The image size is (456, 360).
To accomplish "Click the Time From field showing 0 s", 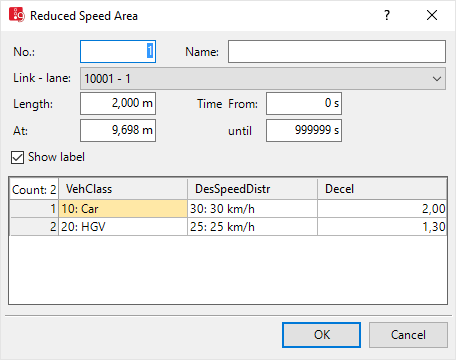I will pos(304,103).
